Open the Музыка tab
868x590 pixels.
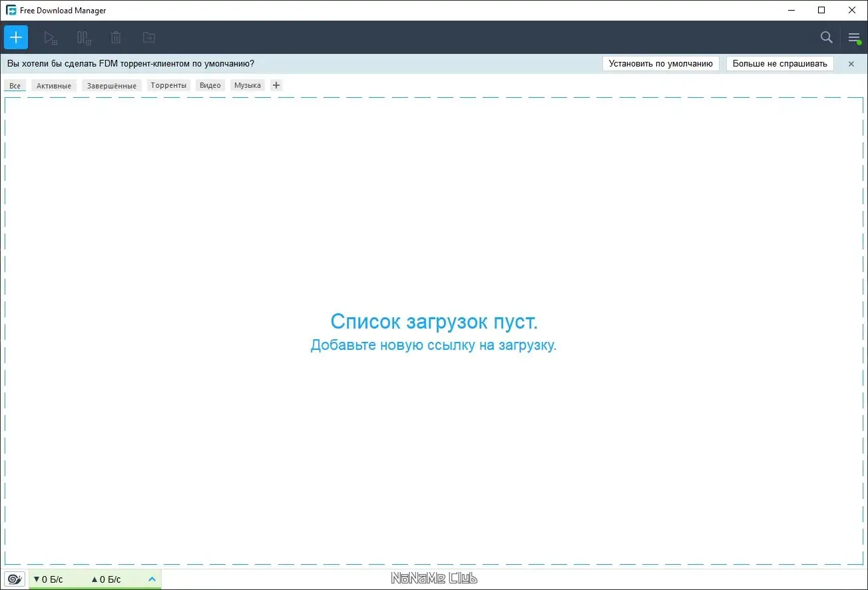coord(248,85)
